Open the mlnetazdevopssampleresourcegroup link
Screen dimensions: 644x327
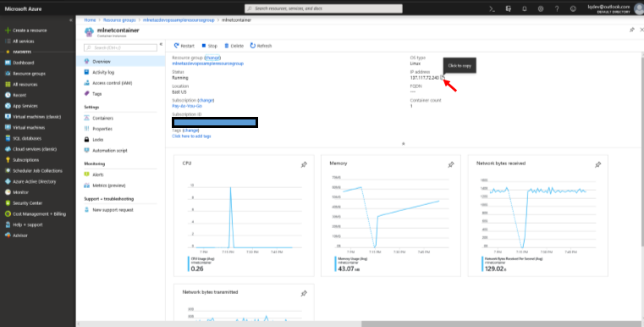(208, 64)
